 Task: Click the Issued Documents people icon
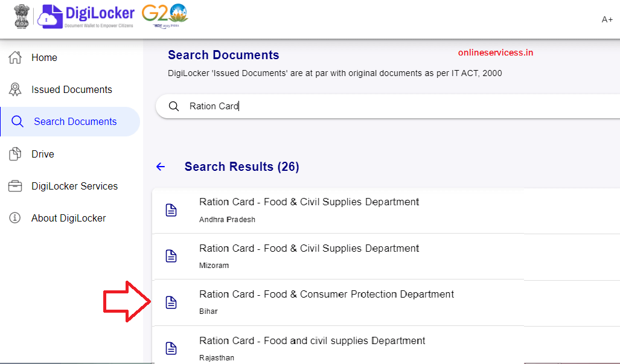[14, 89]
